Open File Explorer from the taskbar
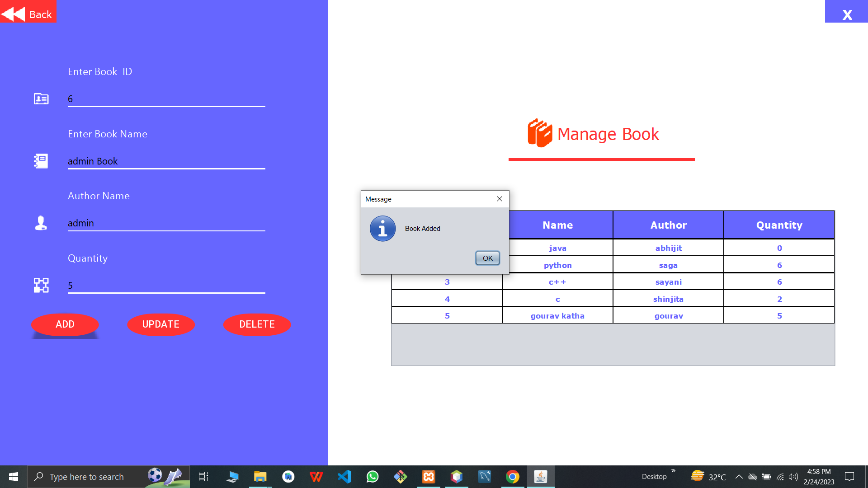 point(260,477)
